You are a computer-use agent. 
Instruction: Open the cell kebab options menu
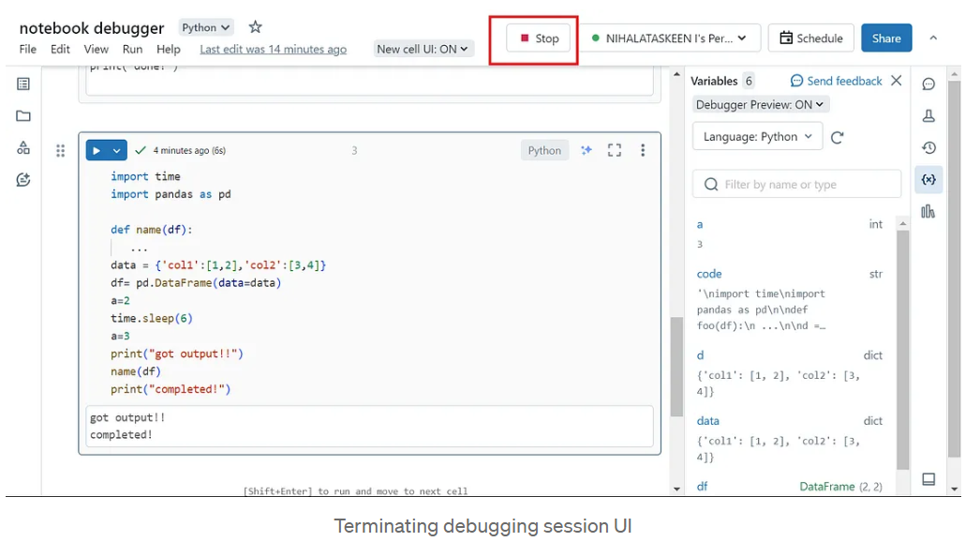(x=643, y=150)
